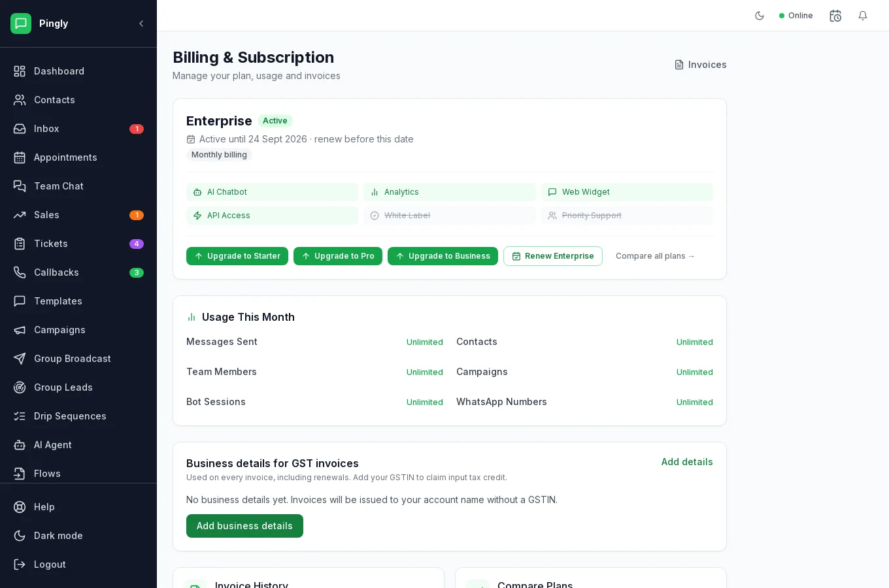Click the red Inbox unread badge

point(137,129)
